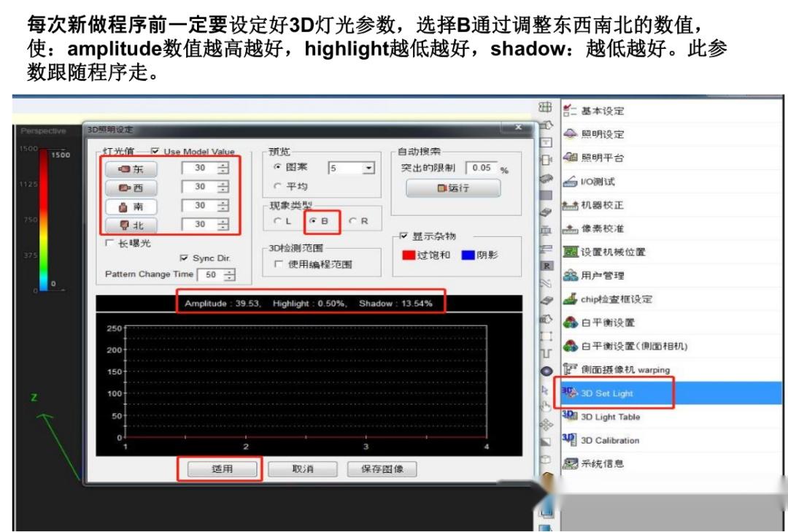Click the Perspective view label

(43, 131)
